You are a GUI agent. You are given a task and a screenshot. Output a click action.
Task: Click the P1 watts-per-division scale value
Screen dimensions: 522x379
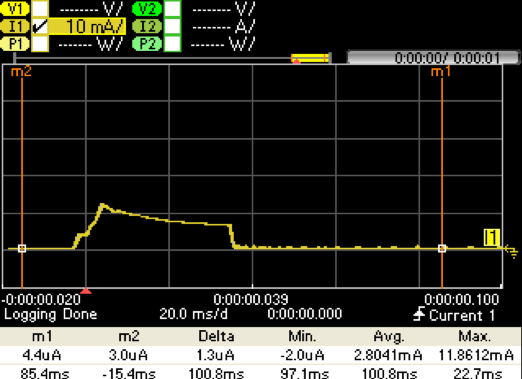(91, 44)
